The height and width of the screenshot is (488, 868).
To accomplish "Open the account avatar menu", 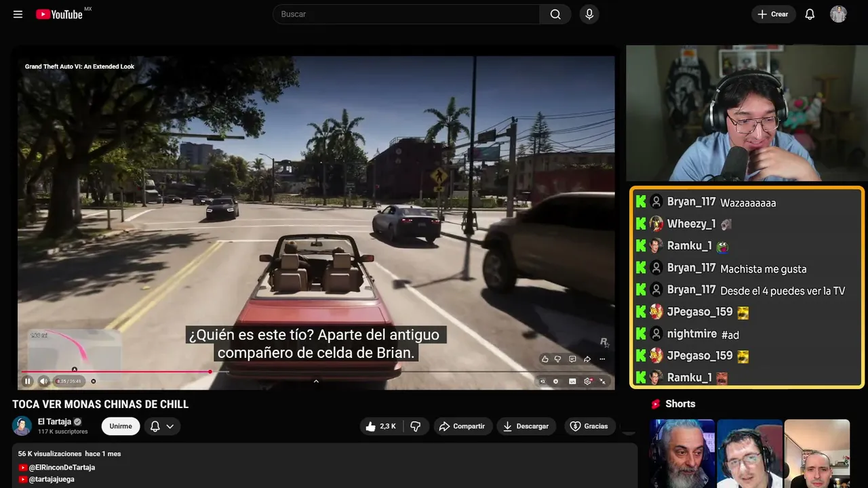I will [x=838, y=14].
